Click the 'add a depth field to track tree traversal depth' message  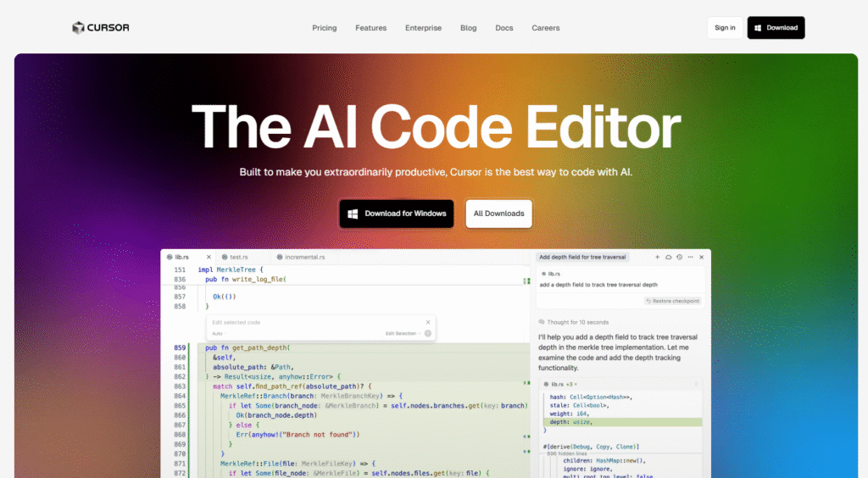tap(598, 285)
